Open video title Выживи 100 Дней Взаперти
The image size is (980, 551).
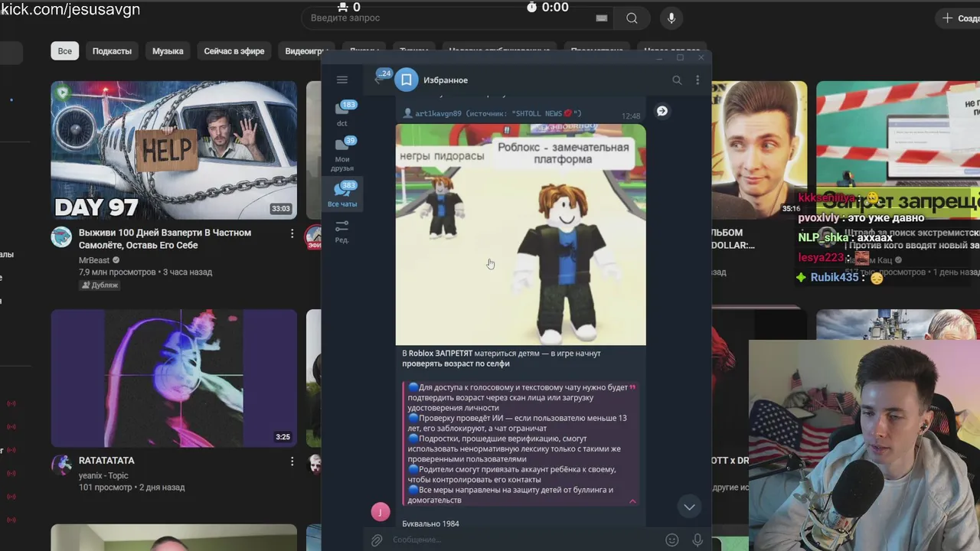pos(165,239)
